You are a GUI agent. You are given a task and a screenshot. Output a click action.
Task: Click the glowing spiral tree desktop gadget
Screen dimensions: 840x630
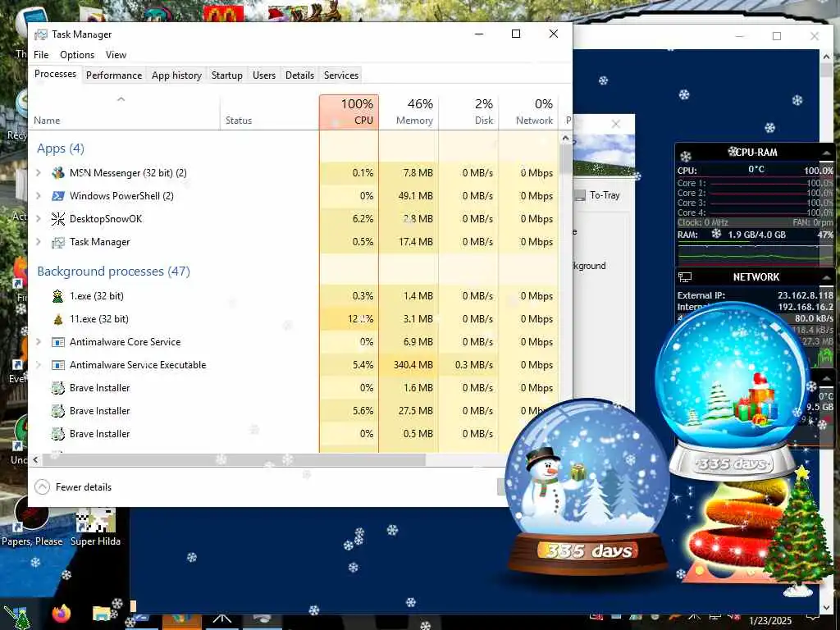[731, 531]
